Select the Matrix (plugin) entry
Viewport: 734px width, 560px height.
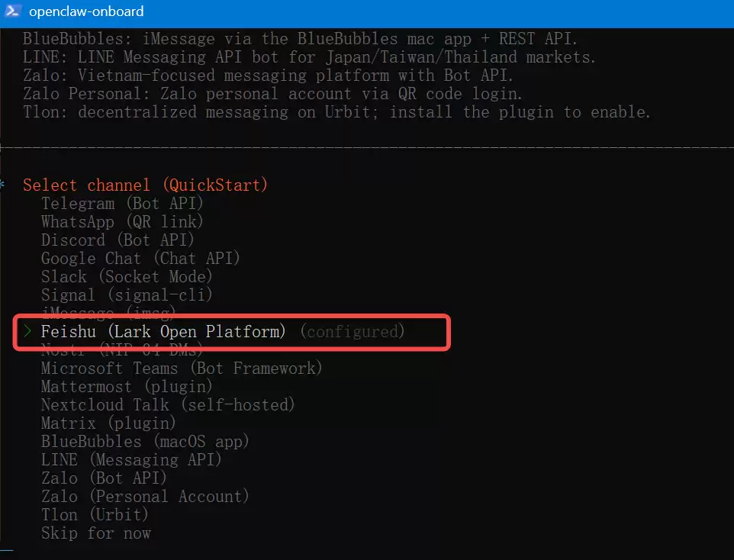pos(108,423)
